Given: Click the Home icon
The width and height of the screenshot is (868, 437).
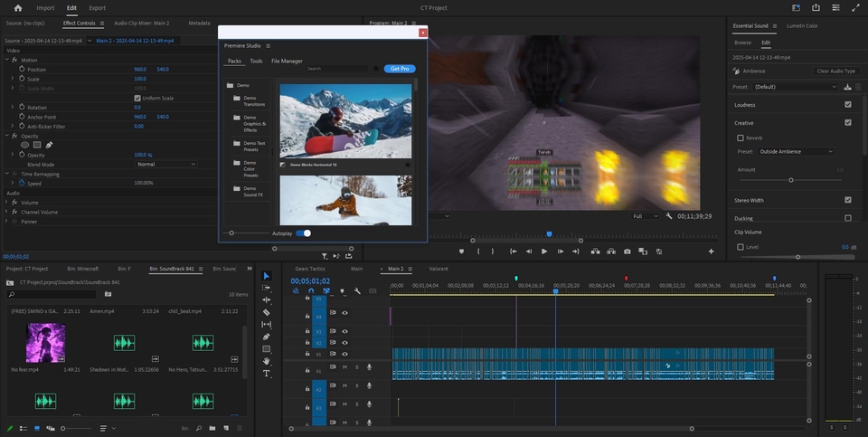Looking at the screenshot, I should point(18,8).
